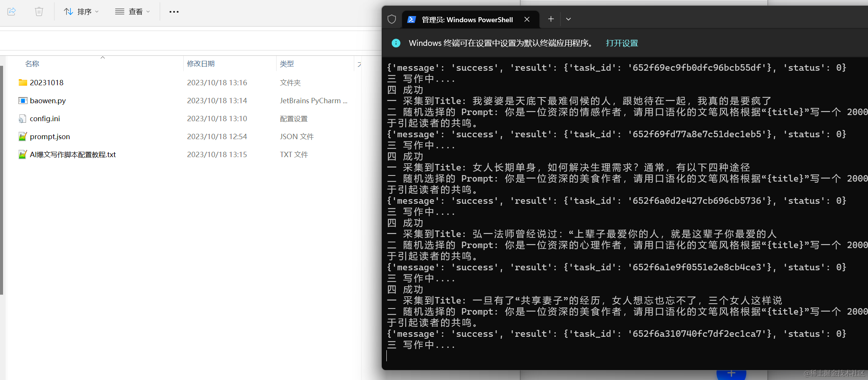This screenshot has height=380, width=868.
Task: Click JSON 文件 type cell
Action: [297, 136]
